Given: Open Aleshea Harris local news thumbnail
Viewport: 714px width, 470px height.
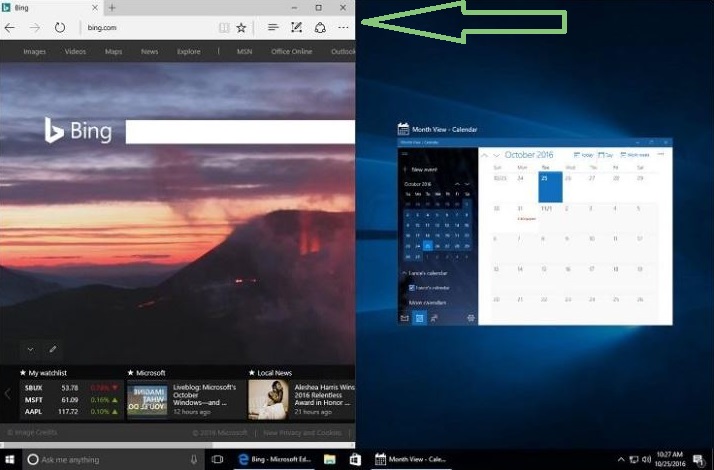Looking at the screenshot, I should [269, 400].
